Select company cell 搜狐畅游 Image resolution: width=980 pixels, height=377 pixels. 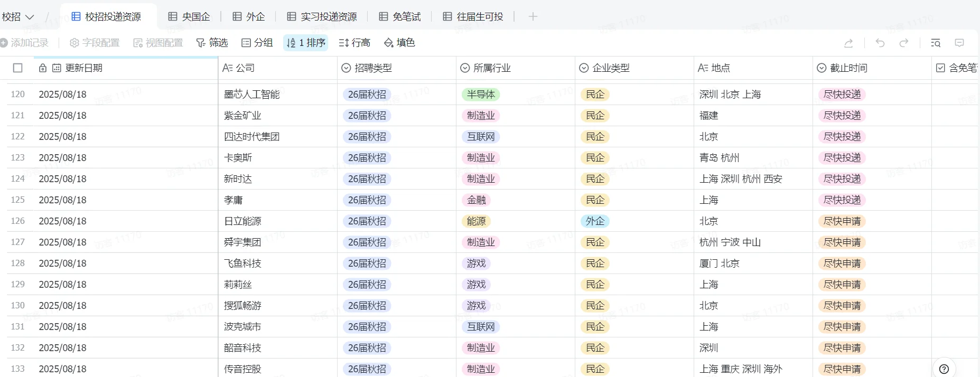[x=278, y=306]
